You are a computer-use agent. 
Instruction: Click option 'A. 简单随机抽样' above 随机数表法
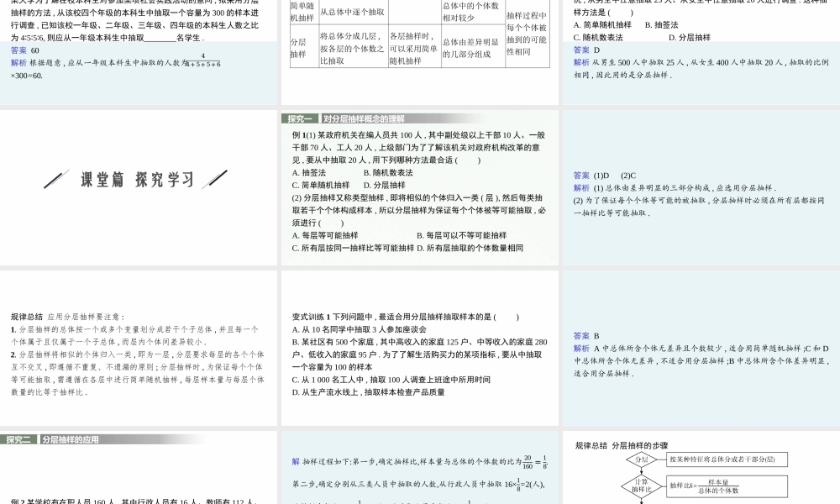tap(602, 24)
